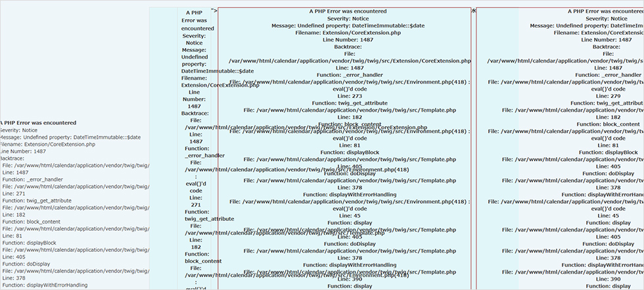This screenshot has height=290, width=644.
Task: Select 'Message: Undefined property' line in left-aligned block
Action: (70, 137)
